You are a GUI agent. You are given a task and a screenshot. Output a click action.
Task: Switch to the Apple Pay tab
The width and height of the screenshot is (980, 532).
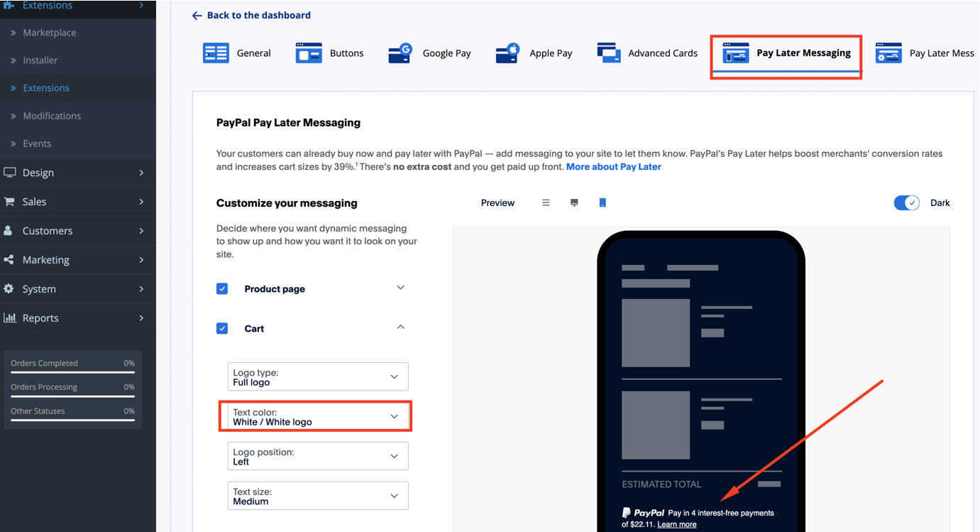pos(534,53)
